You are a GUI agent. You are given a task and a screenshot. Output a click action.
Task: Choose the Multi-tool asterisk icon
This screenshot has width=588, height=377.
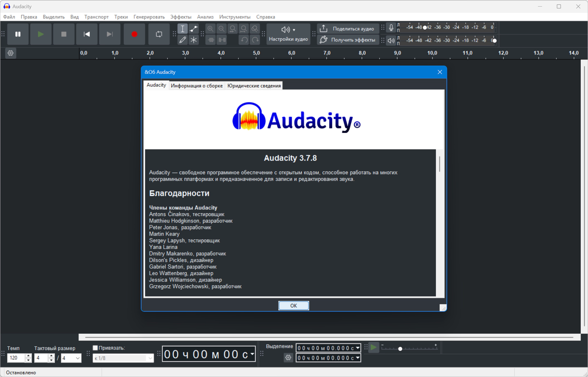[194, 40]
